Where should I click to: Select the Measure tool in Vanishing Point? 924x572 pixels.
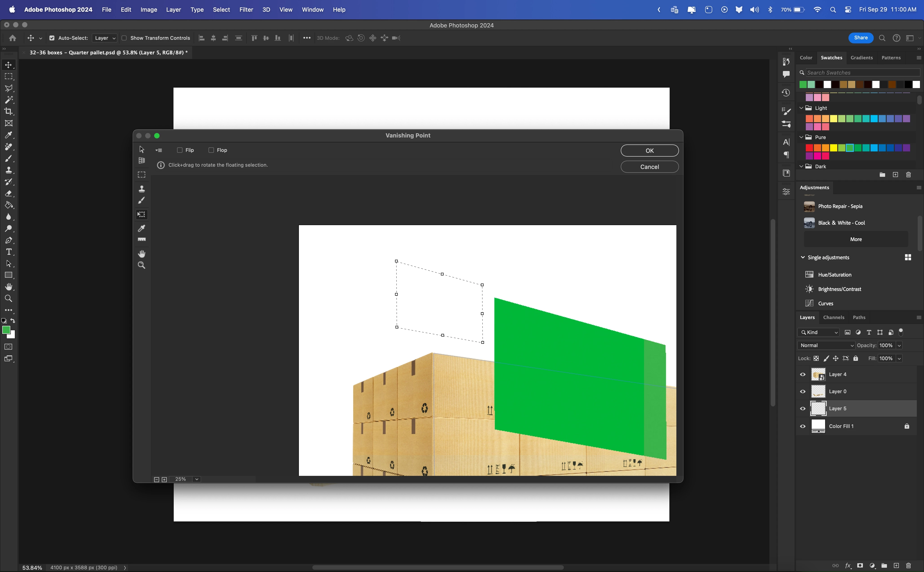coord(142,240)
